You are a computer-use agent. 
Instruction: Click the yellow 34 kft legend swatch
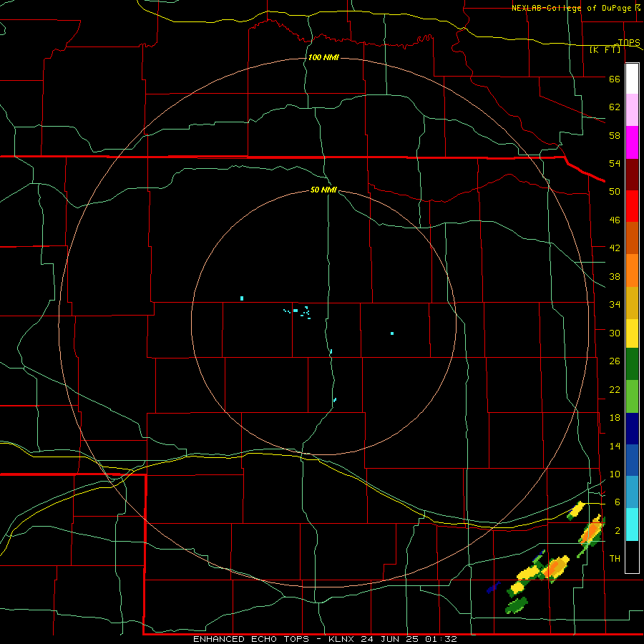(x=632, y=333)
